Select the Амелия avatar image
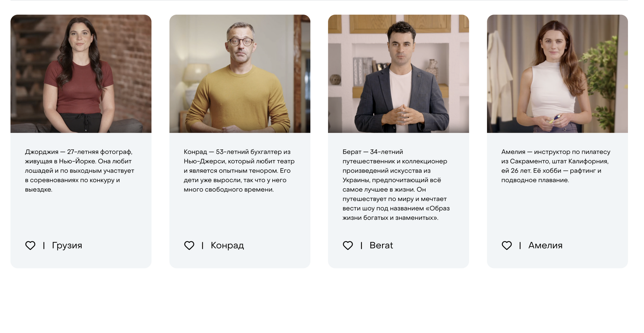 557,74
